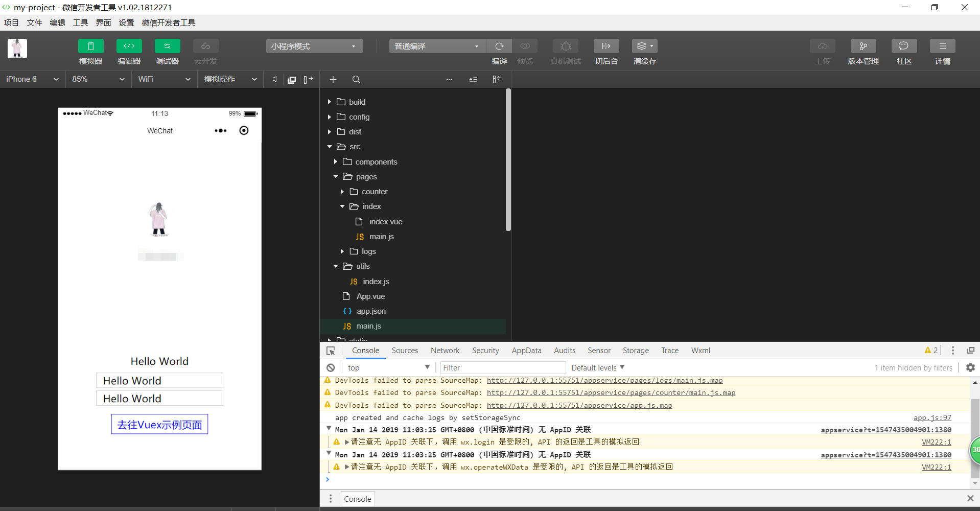
Task: Open the iPhone 6 device dropdown
Action: [32, 79]
